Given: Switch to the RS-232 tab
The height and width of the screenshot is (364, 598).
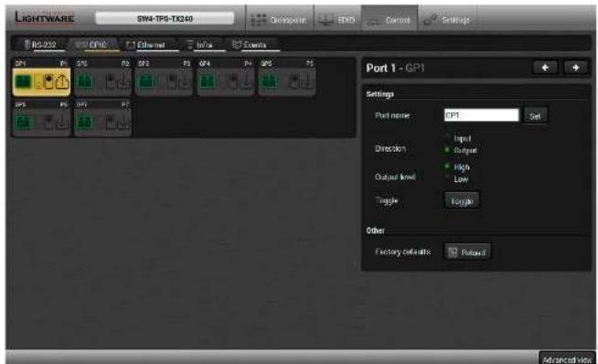Looking at the screenshot, I should (x=41, y=45).
